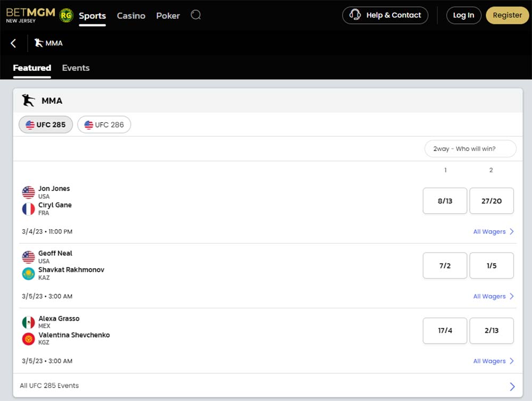Click Valentina Shevchenko Kyrgyzstan flag icon

[x=29, y=339]
